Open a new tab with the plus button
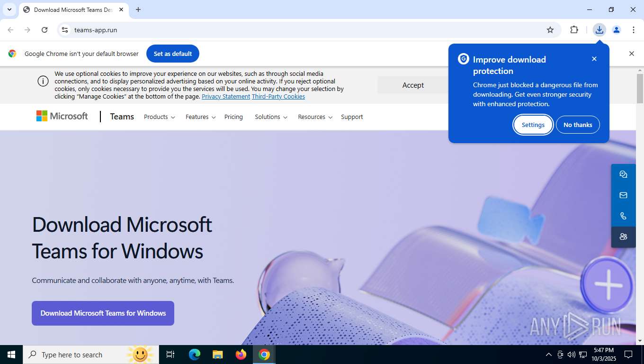Image resolution: width=644 pixels, height=364 pixels. coord(138,9)
